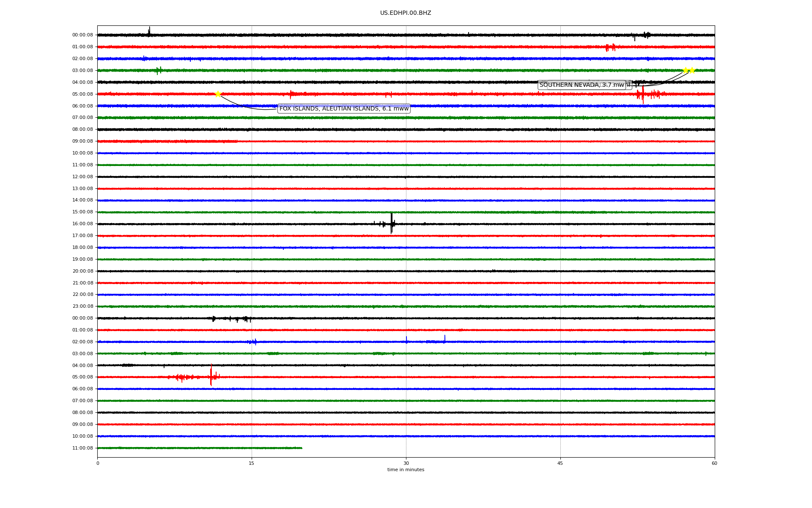Screen dimensions: 812x508
Task: Click the 'time in minutes' axis label
Action: click(x=406, y=470)
